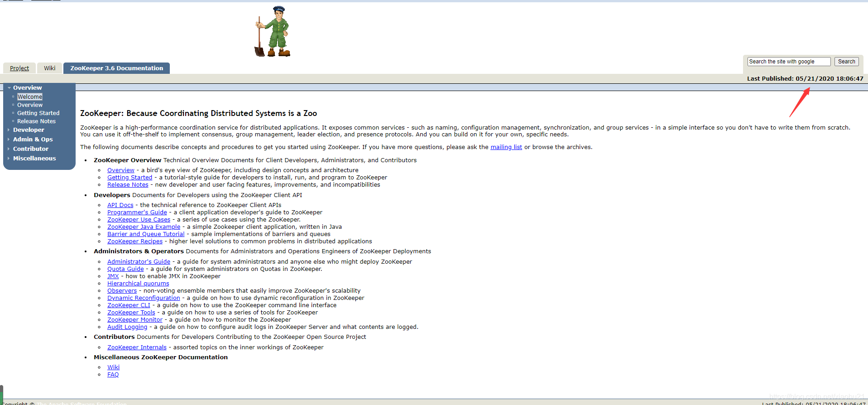Open the ZooKeeper Tools link

131,313
